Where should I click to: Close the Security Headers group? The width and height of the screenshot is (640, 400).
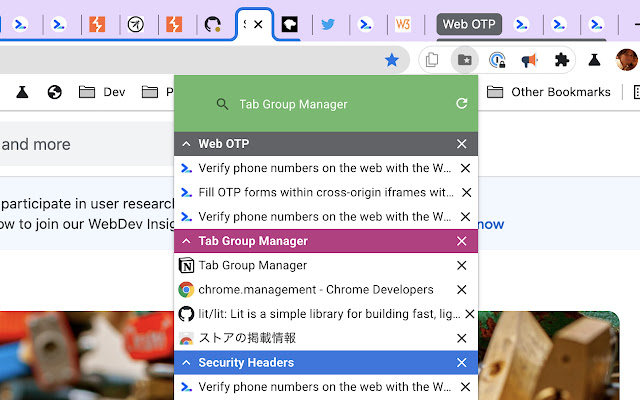462,362
